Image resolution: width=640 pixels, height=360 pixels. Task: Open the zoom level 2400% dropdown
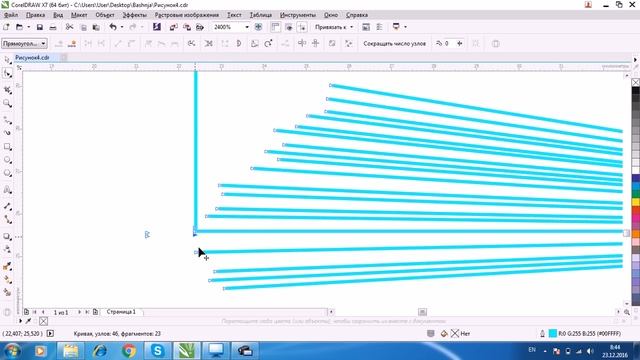tap(247, 27)
